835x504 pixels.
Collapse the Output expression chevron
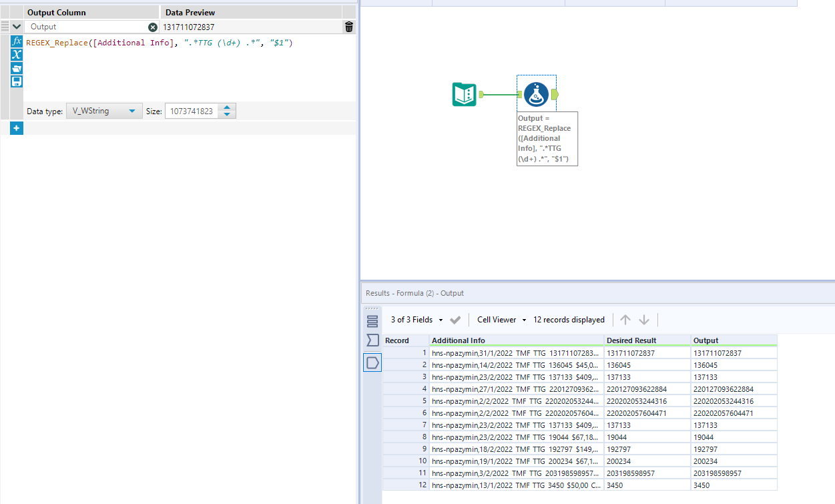[17, 27]
